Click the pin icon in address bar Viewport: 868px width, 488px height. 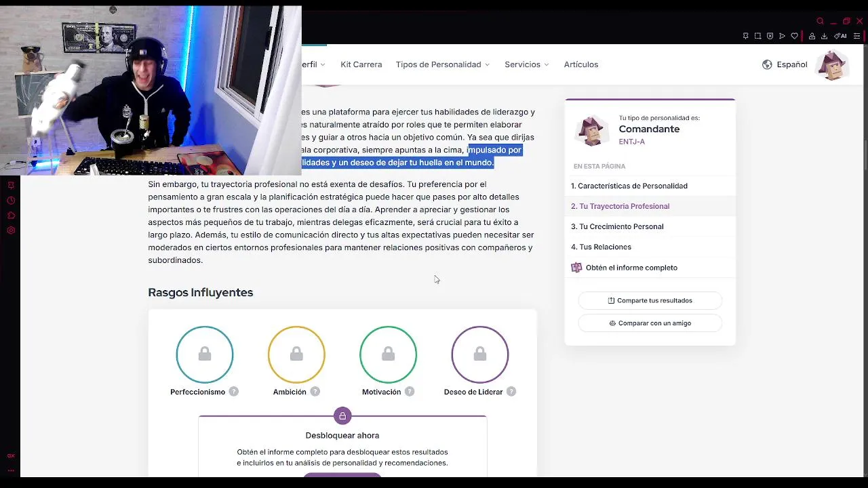(745, 36)
